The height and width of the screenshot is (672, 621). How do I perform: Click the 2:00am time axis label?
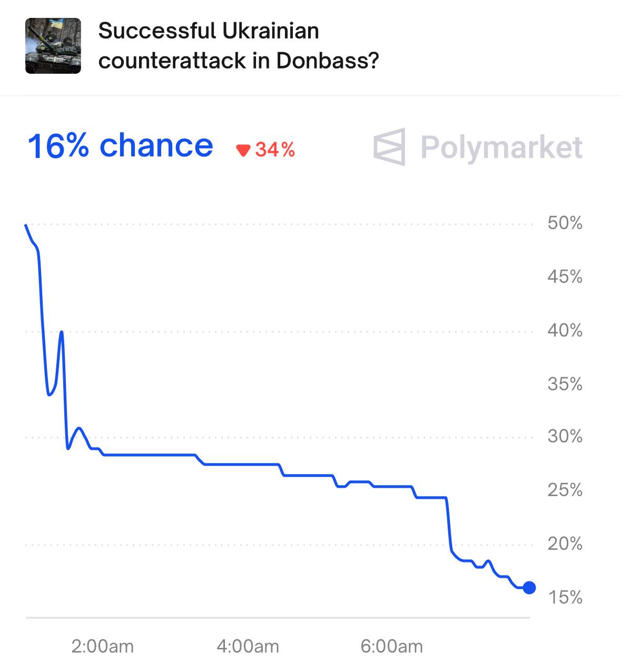[x=102, y=646]
